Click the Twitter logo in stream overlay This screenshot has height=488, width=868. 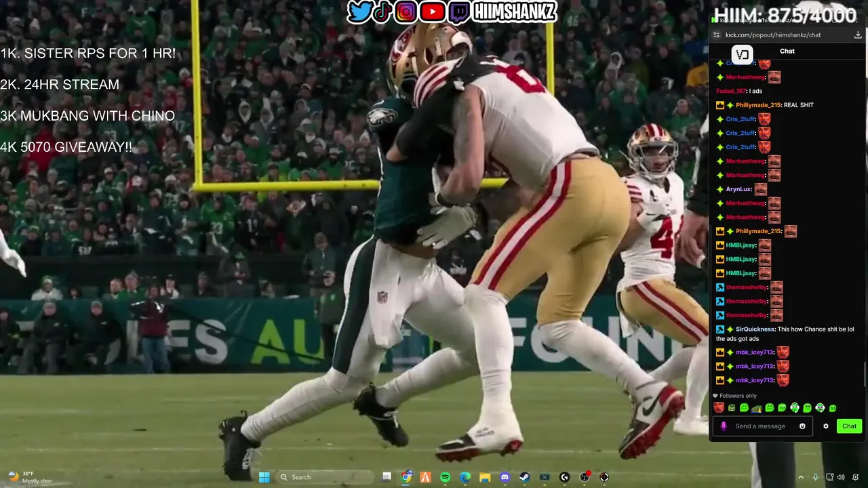tap(360, 12)
